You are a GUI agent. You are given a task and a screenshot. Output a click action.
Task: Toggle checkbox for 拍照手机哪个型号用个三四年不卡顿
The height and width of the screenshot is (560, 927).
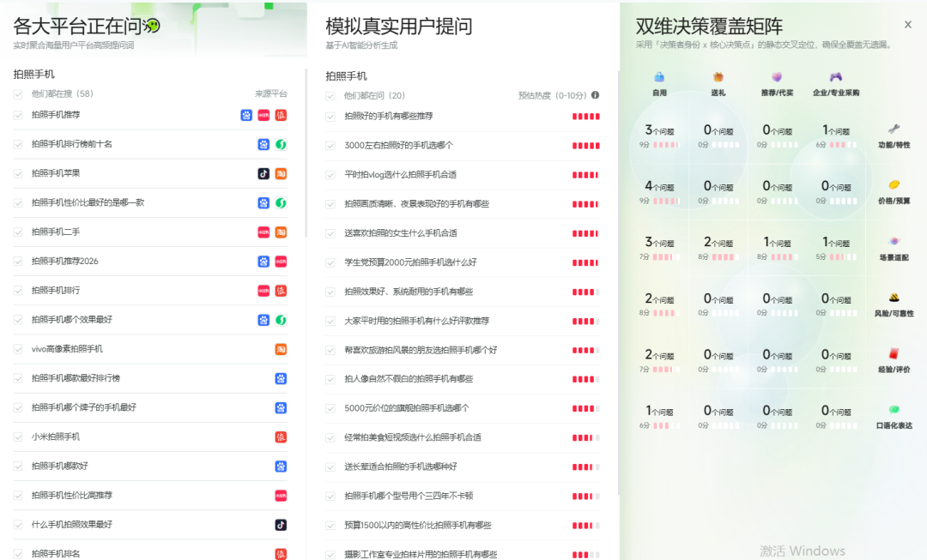[330, 497]
